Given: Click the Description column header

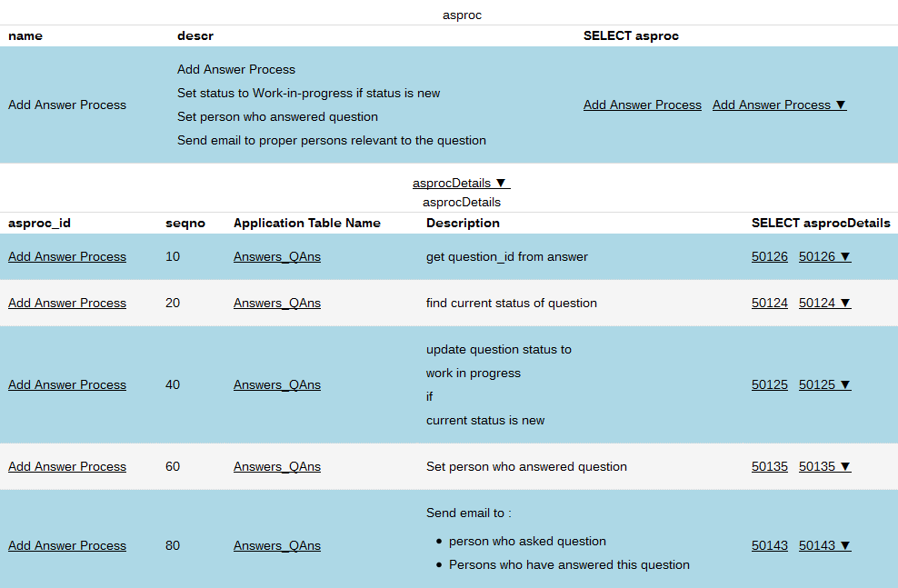Looking at the screenshot, I should (x=463, y=223).
